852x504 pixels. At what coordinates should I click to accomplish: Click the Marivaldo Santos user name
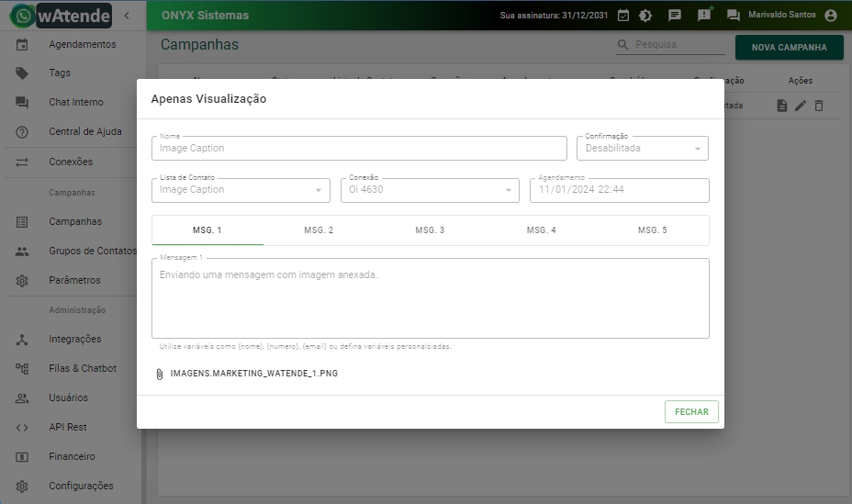point(782,15)
